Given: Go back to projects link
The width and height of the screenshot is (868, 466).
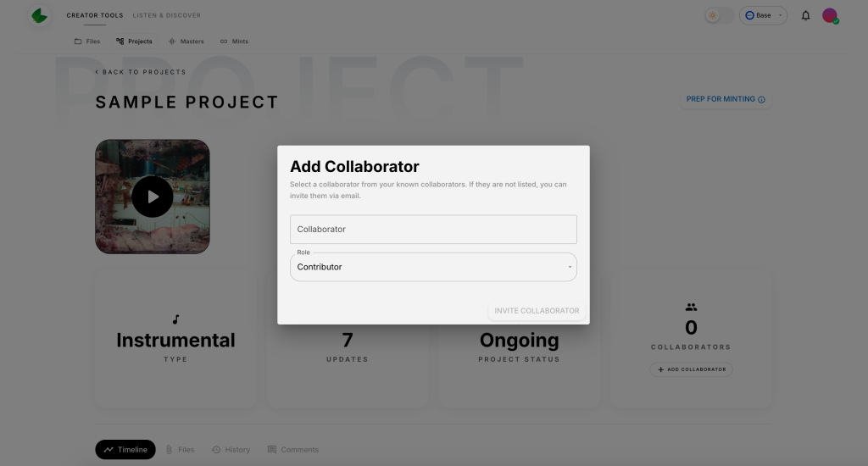Looking at the screenshot, I should tap(141, 72).
